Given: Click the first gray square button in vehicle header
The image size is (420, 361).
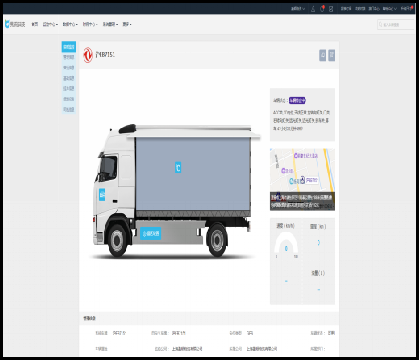Looking at the screenshot, I should (x=322, y=55).
